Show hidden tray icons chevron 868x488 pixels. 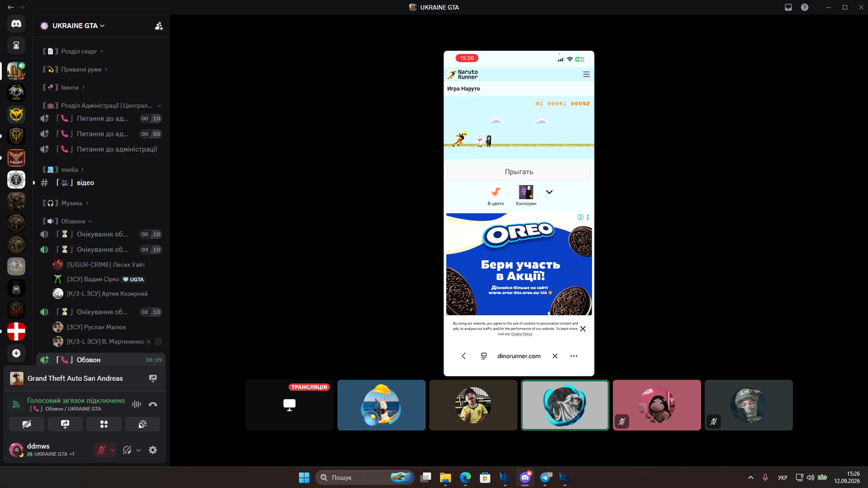click(750, 477)
